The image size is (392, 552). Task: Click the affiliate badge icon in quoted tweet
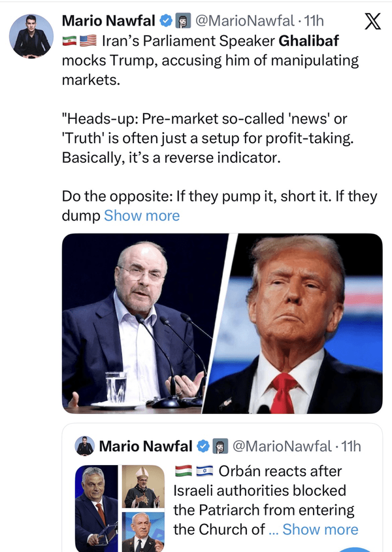(x=220, y=446)
